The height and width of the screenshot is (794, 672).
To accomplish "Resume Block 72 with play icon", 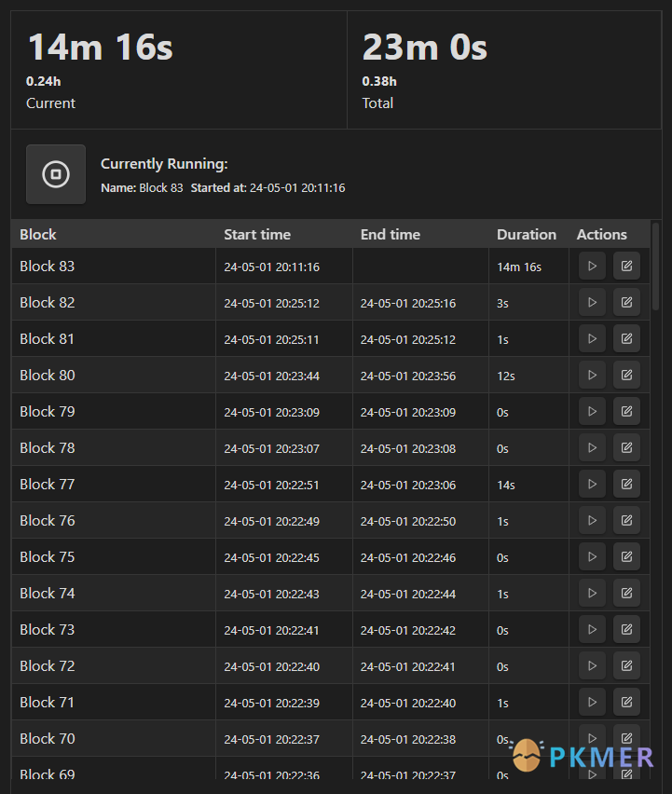I will [x=592, y=666].
